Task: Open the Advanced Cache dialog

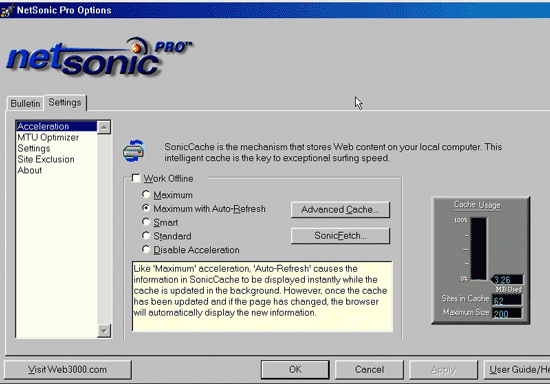Action: click(340, 209)
